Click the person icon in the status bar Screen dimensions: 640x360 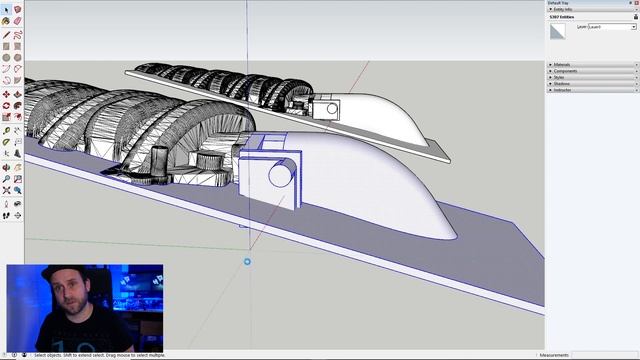[x=24, y=355]
